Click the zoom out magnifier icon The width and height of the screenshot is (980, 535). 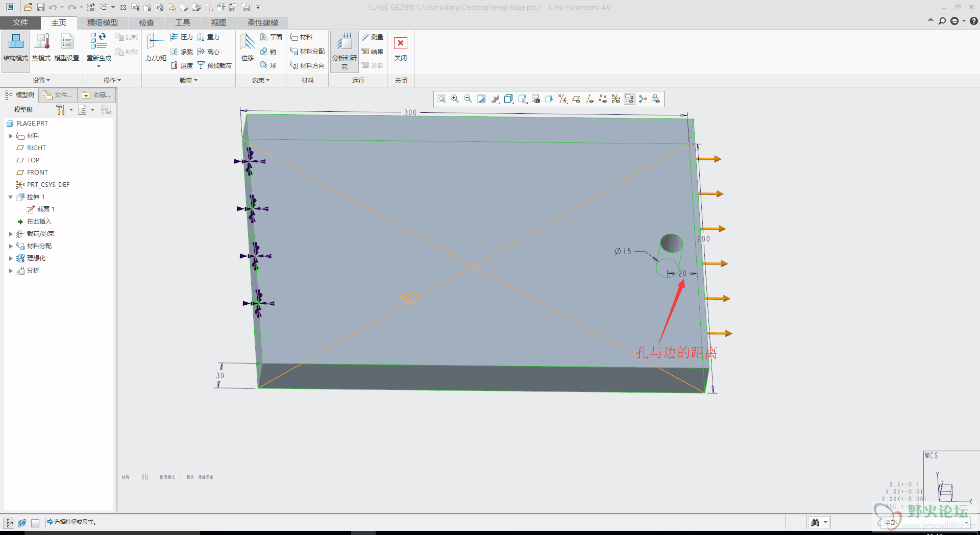point(468,99)
